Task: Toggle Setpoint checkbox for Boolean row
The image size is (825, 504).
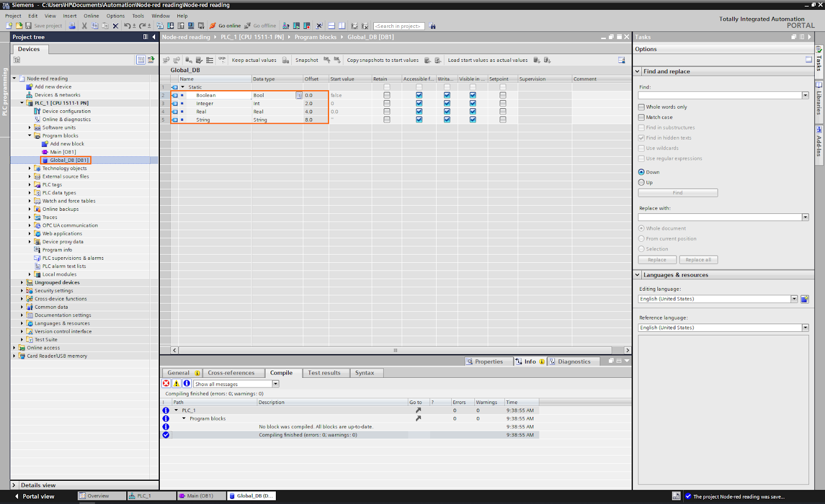Action: pos(503,95)
